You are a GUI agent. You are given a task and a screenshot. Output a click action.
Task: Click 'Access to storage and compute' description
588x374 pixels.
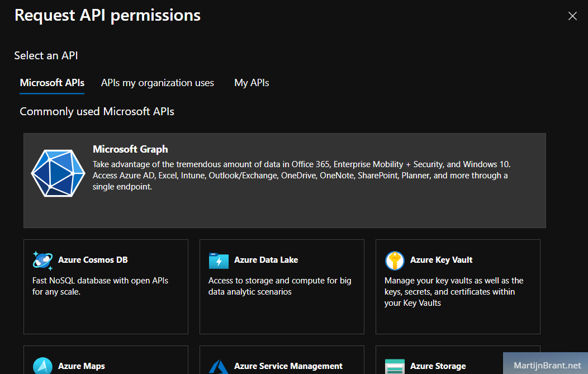pos(280,286)
